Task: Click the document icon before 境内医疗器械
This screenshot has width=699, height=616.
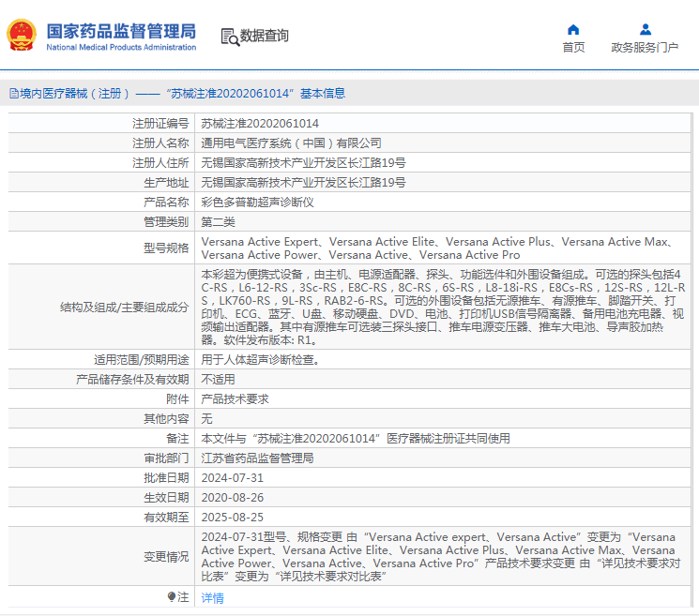Action: (14, 94)
